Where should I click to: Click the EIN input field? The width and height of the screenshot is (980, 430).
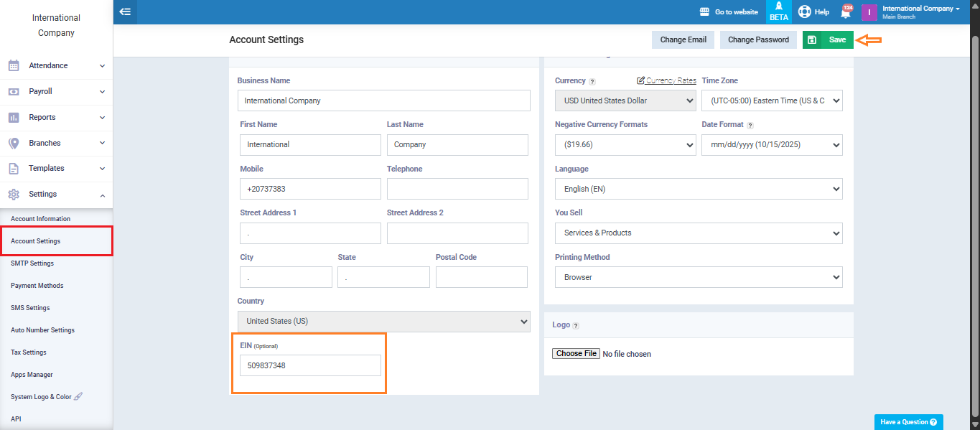pos(310,365)
